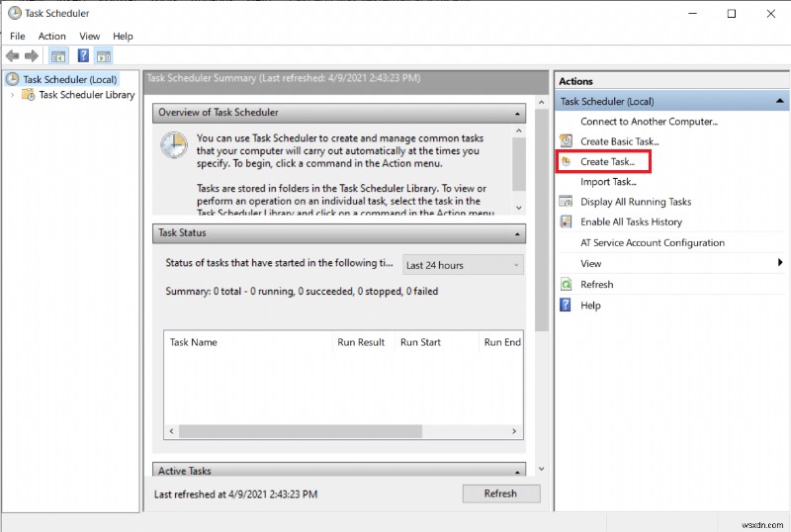The height and width of the screenshot is (532, 791).
Task: Open the Last 24 hours dropdown
Action: (463, 265)
